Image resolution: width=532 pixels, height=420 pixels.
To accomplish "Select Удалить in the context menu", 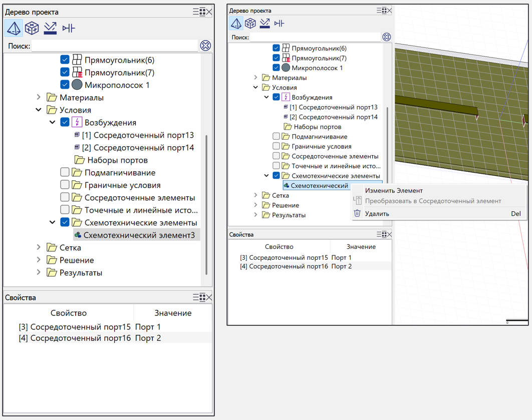I will coord(377,214).
